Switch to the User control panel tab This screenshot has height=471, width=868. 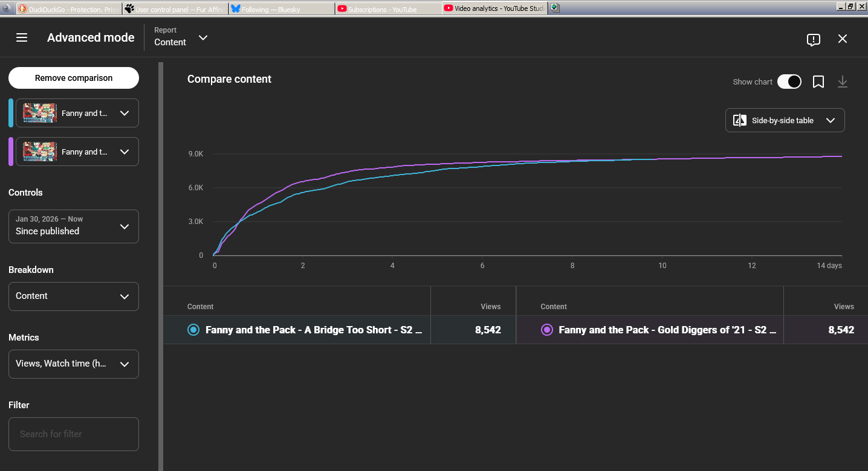[x=175, y=9]
